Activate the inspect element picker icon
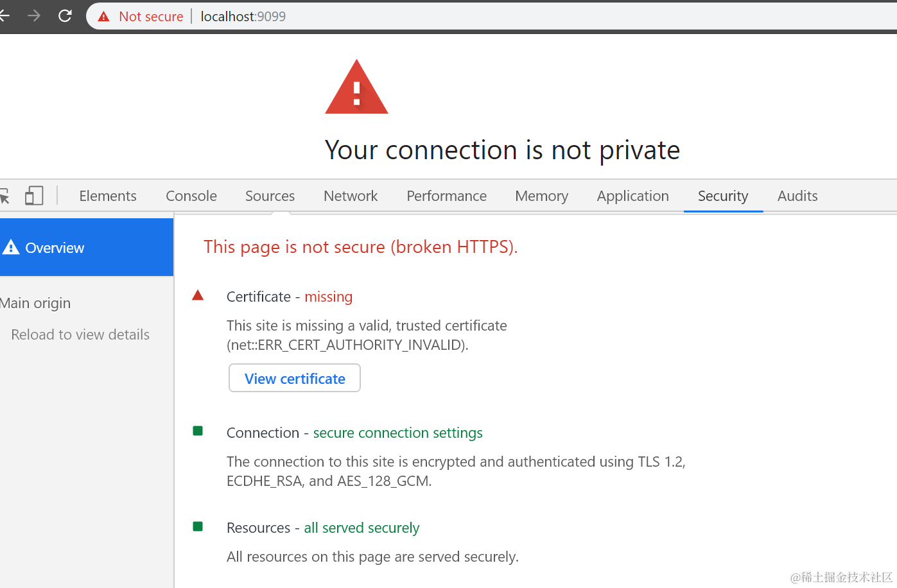This screenshot has height=588, width=897. tap(4, 196)
